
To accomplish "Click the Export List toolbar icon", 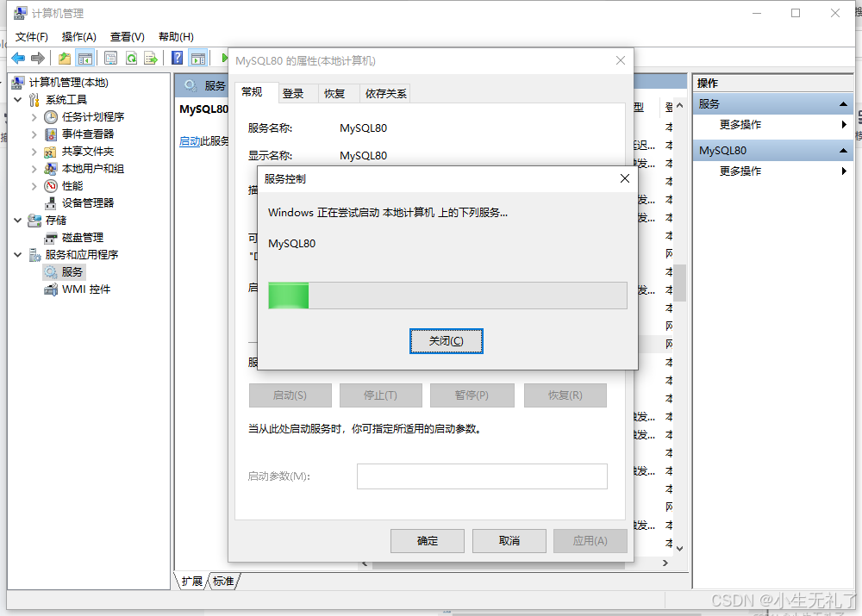I will [151, 58].
